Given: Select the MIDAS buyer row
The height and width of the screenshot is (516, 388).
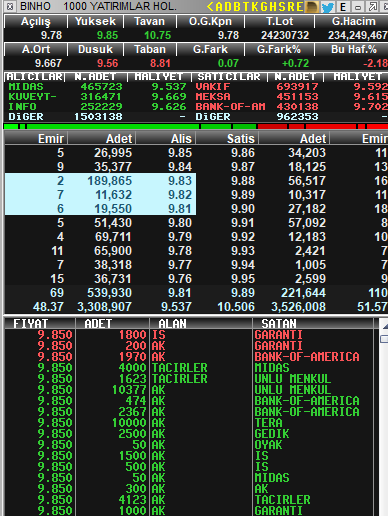Looking at the screenshot, I should [x=97, y=87].
